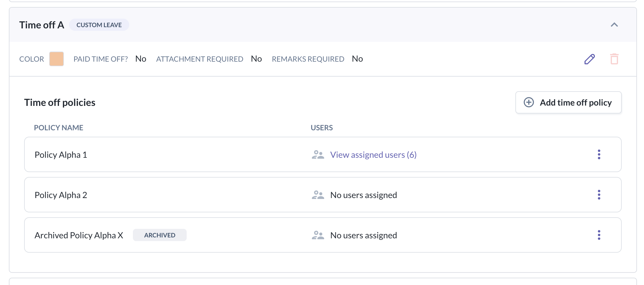Click users icon in Archived Policy Alpha X row

(x=318, y=235)
